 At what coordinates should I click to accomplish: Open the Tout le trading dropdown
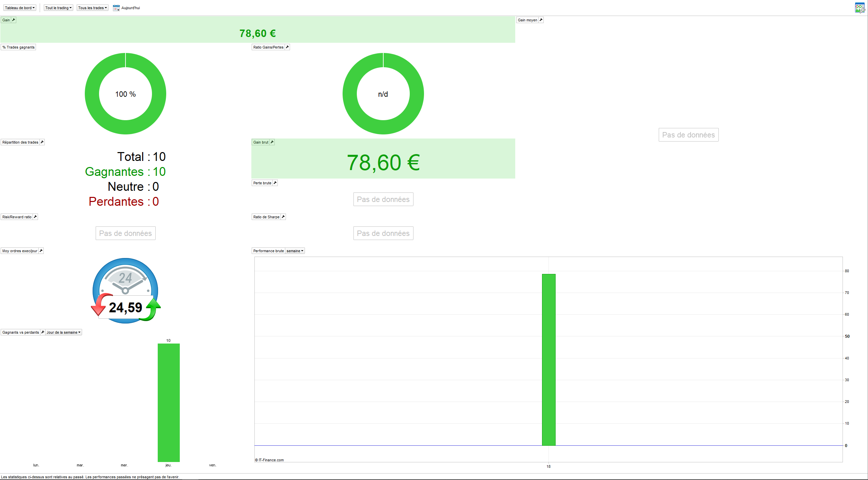pyautogui.click(x=58, y=8)
